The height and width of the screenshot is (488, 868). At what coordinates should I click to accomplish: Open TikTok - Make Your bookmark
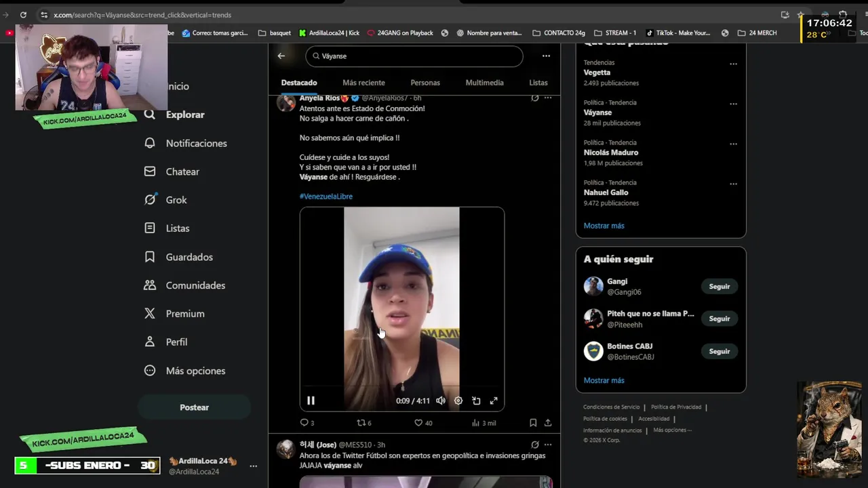(x=678, y=33)
